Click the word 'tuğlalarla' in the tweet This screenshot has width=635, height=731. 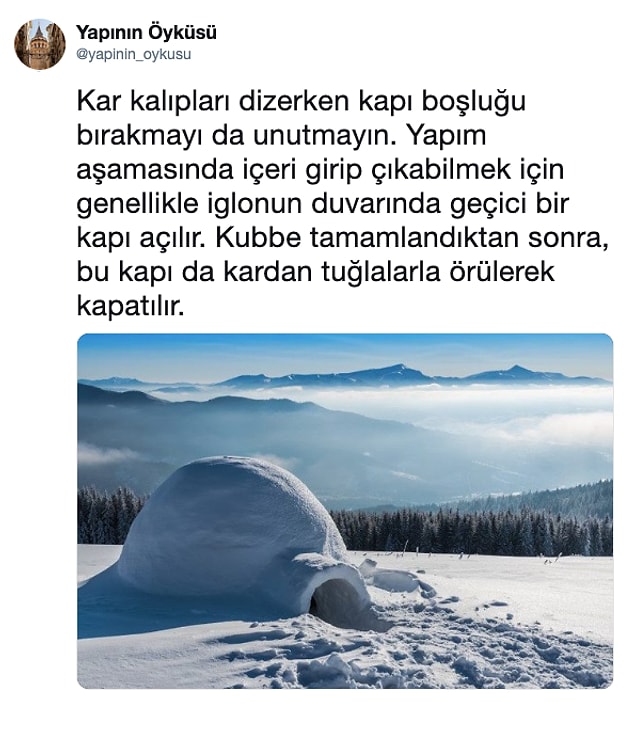coord(381,272)
